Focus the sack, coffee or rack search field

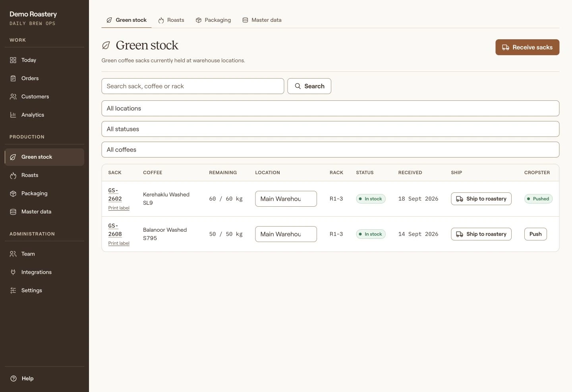click(x=193, y=86)
